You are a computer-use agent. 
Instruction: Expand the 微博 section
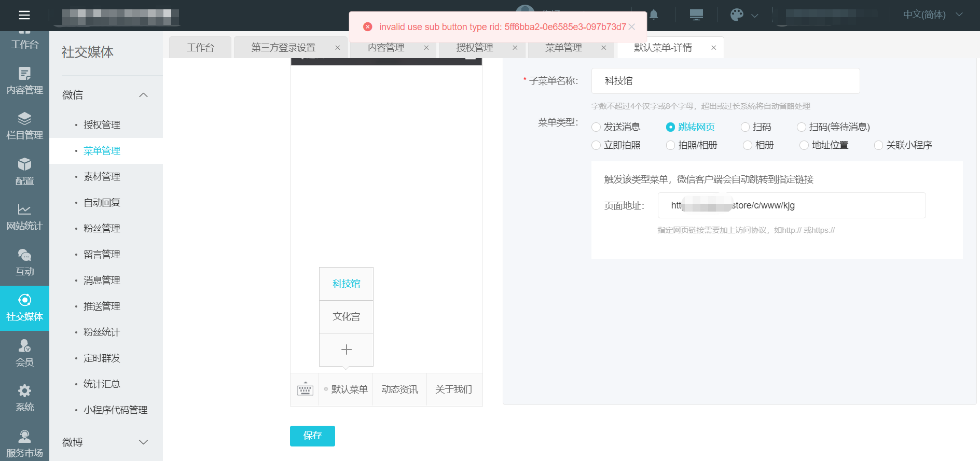tap(144, 442)
